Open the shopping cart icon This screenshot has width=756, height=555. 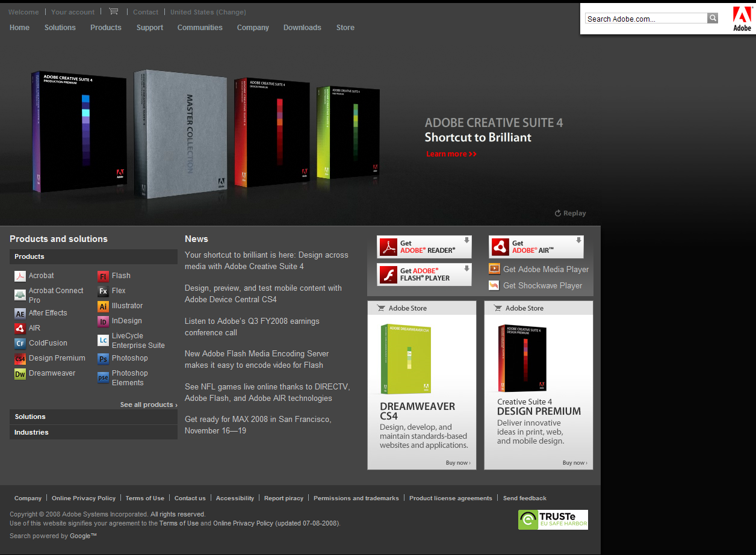click(113, 11)
